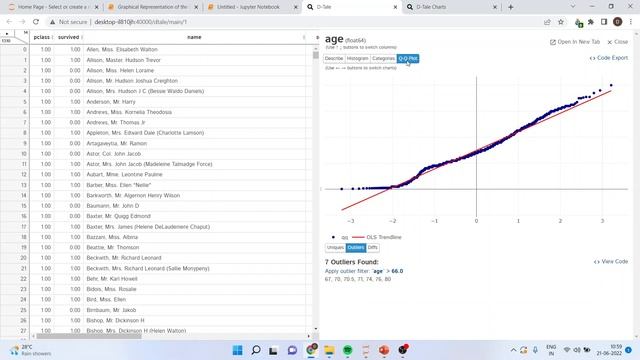
Task: Open the browser side panel icon
Action: pyautogui.click(x=604, y=22)
